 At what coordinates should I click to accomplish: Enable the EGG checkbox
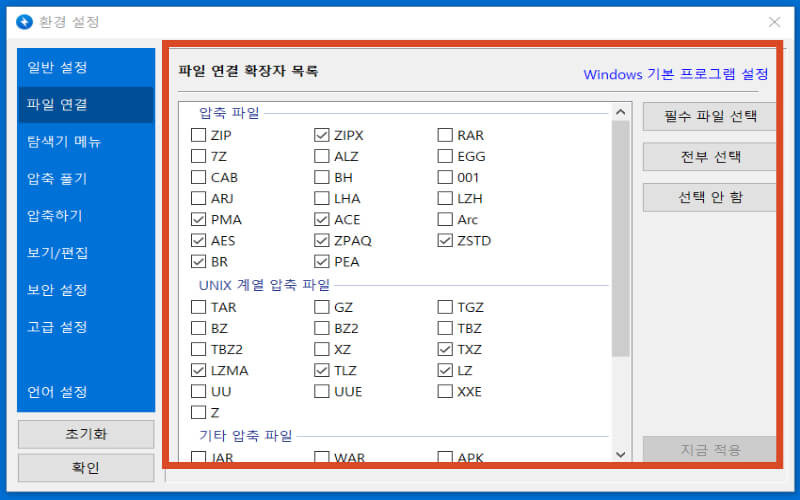(x=445, y=156)
